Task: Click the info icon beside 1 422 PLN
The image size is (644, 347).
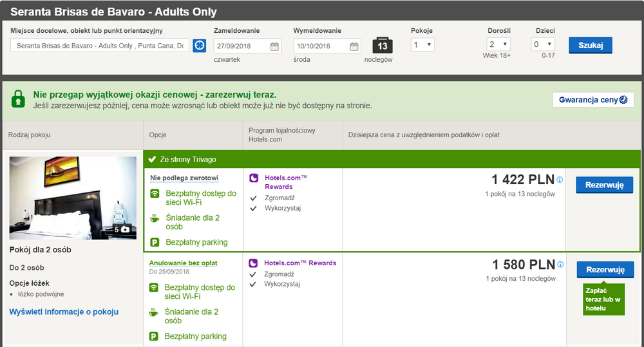Action: pyautogui.click(x=560, y=180)
